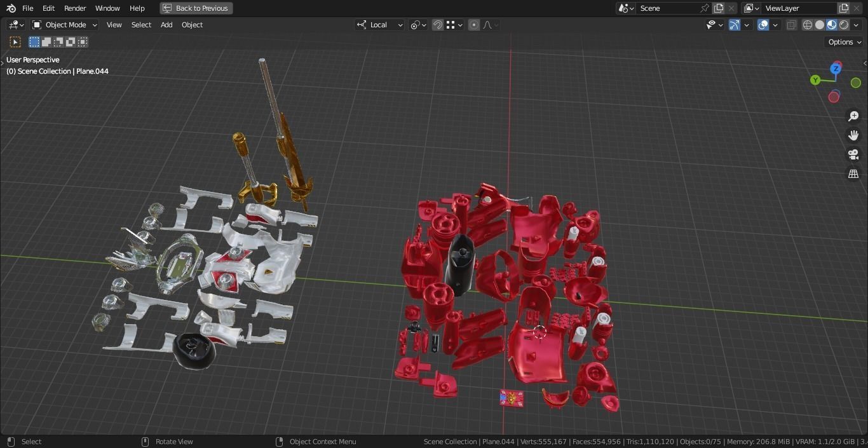Click Object Context Menu status hint

(316, 442)
